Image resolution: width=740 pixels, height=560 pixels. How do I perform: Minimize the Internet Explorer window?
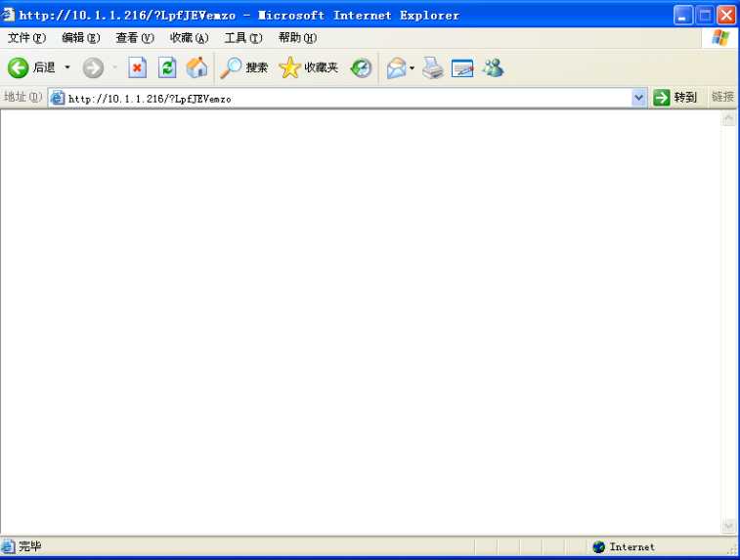tap(683, 15)
